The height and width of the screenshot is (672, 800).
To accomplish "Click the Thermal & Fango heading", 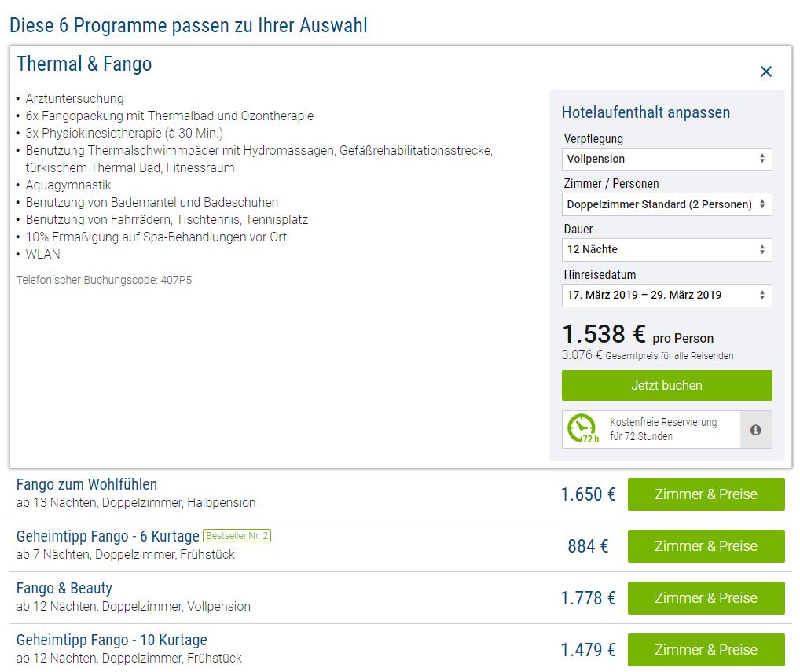I will point(84,64).
